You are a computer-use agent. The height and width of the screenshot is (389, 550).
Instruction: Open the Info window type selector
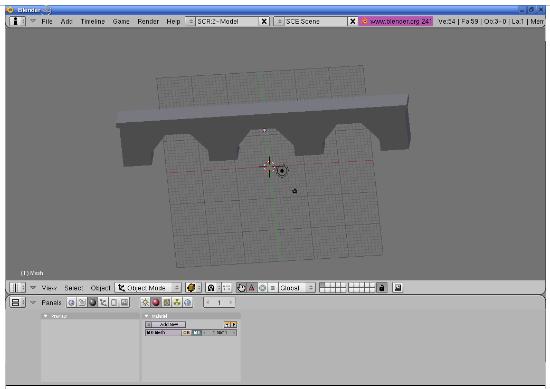pyautogui.click(x=17, y=21)
